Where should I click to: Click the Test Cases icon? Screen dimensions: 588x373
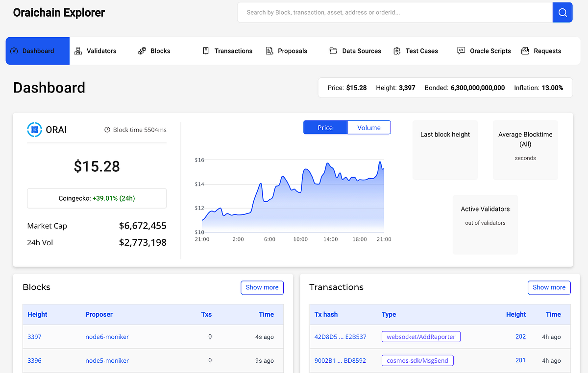coord(397,50)
